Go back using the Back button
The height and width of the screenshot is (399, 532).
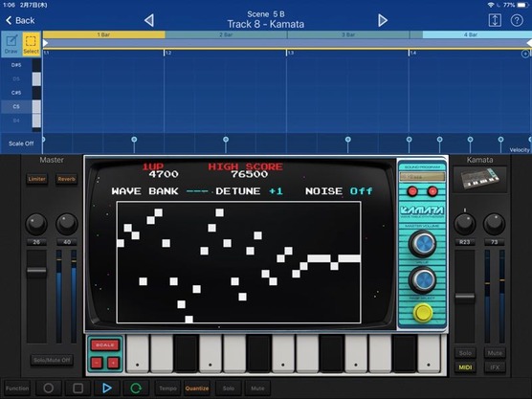(20, 20)
